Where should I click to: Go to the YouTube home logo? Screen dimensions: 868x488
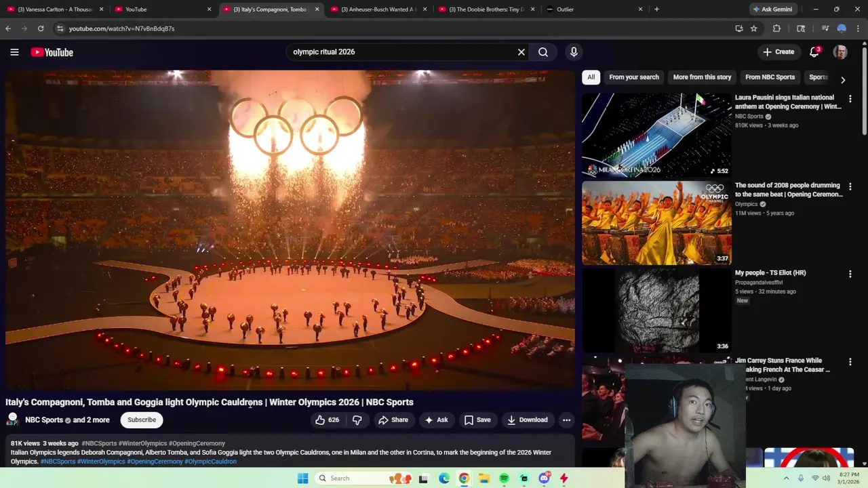pos(52,52)
